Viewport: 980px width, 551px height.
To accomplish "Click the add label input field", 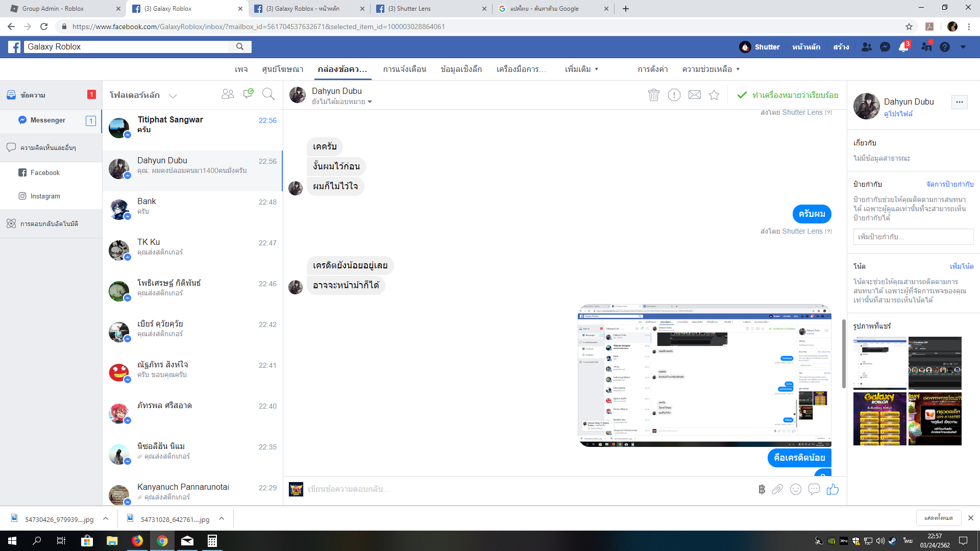I will [914, 237].
